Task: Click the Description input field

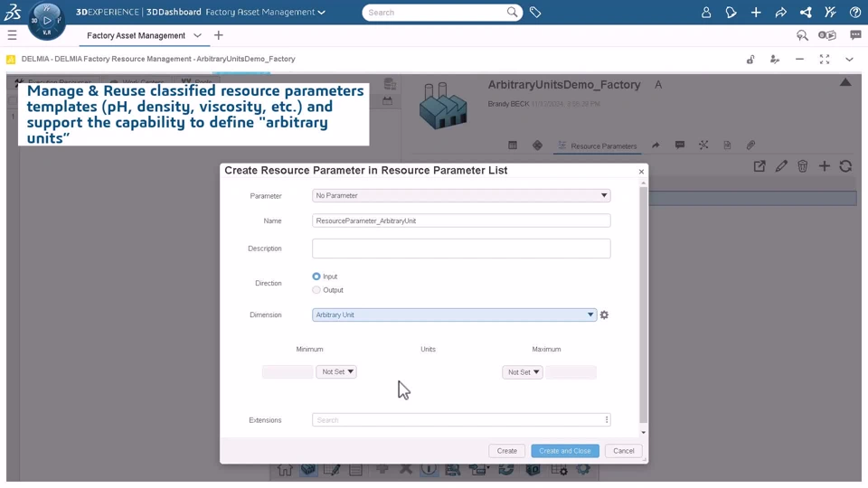Action: 461,249
